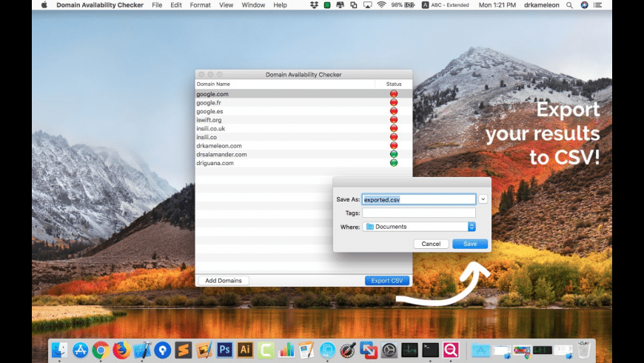The height and width of the screenshot is (363, 644).
Task: Select the drkameleon.com row
Action: point(303,145)
